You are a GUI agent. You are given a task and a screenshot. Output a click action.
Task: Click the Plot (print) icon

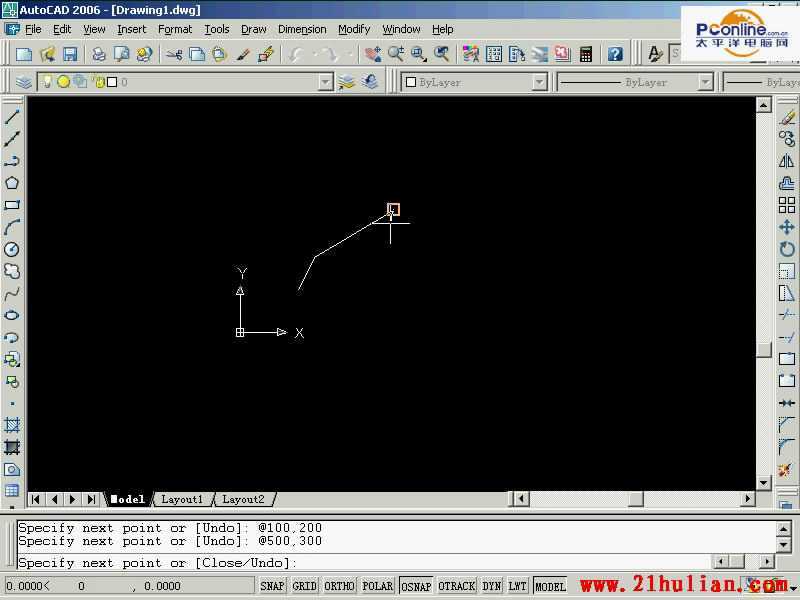[98, 54]
